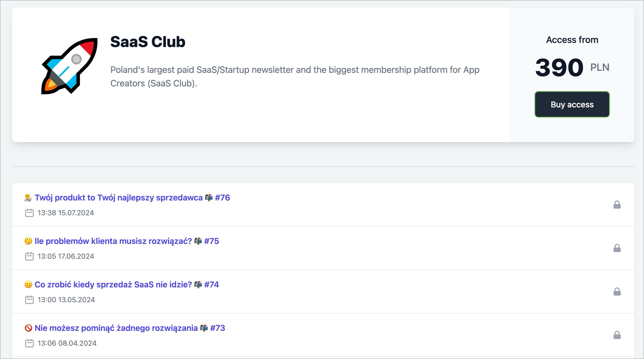Click the 'Access from' label
Image resolution: width=644 pixels, height=359 pixels.
572,40
